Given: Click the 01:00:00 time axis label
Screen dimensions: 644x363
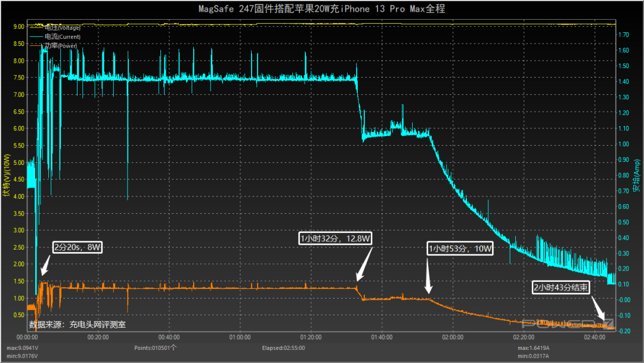Looking at the screenshot, I should [240, 337].
